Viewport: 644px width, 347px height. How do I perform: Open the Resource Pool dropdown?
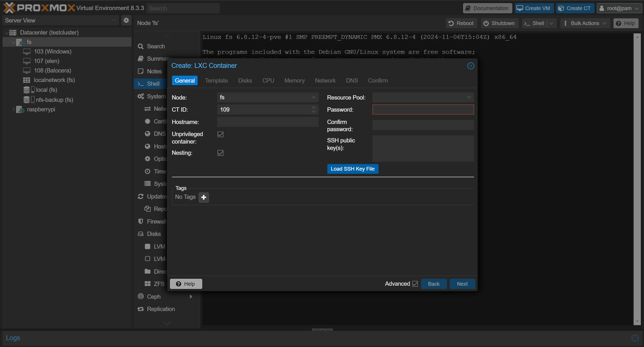point(469,97)
